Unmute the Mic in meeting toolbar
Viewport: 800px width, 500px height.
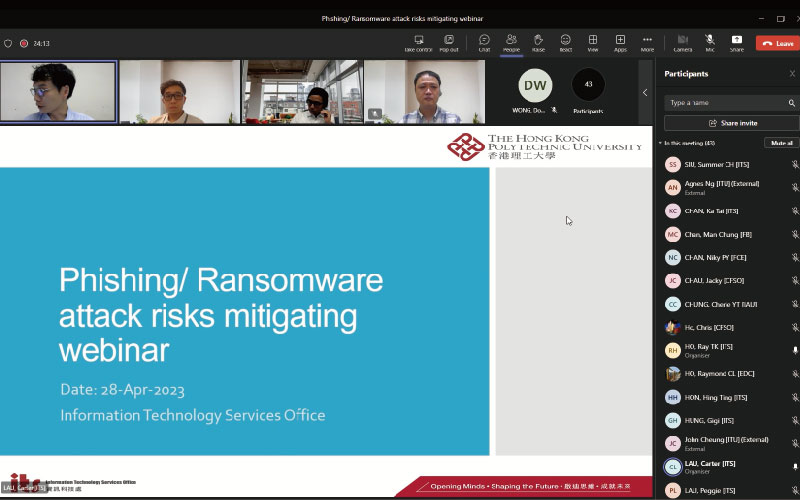[x=710, y=42]
